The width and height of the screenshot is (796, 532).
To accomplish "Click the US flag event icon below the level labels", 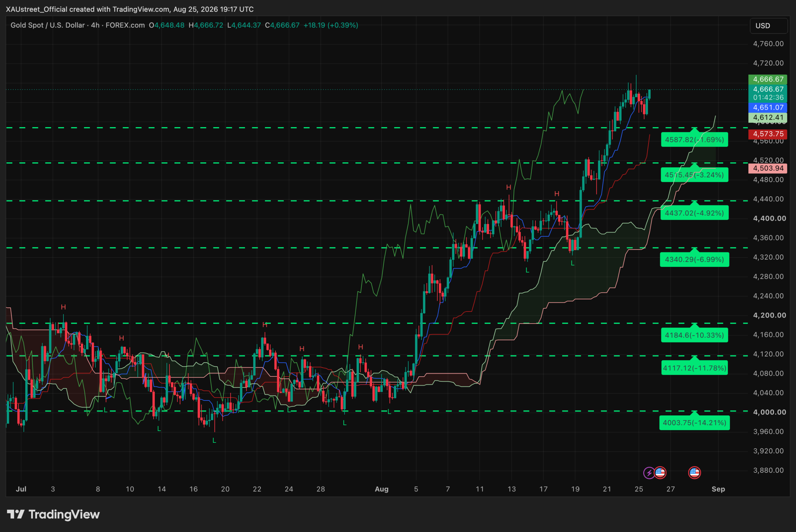I will [695, 473].
